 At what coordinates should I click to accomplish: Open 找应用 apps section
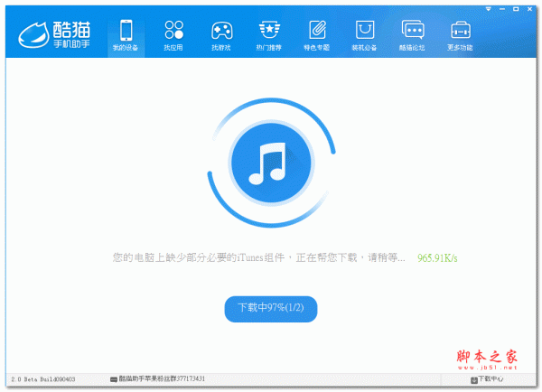173,35
